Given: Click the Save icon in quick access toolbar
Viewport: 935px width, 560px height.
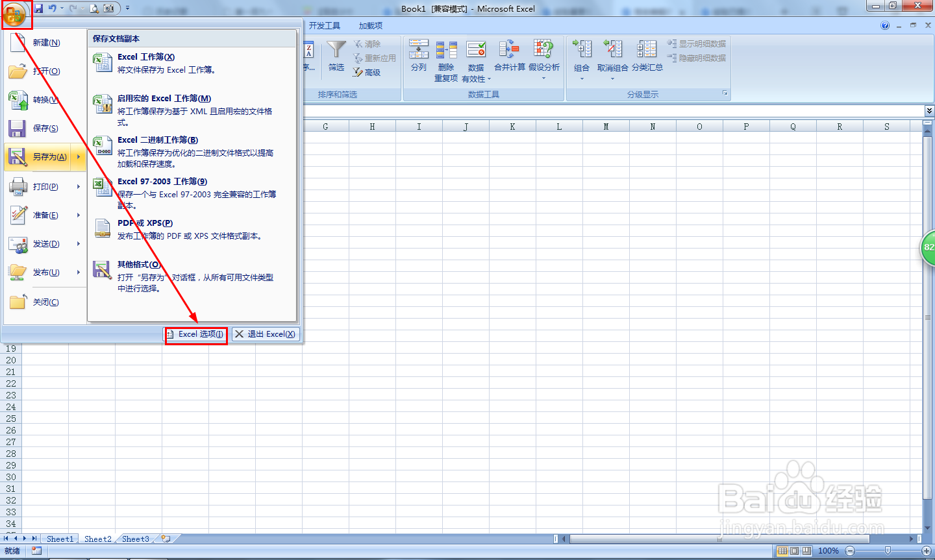Looking at the screenshot, I should (x=39, y=8).
